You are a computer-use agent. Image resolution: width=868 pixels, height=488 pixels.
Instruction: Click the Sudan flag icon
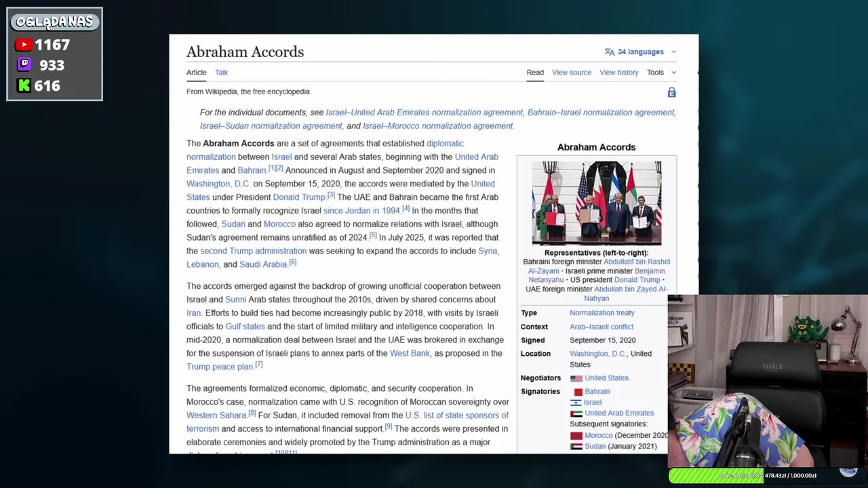(x=576, y=447)
